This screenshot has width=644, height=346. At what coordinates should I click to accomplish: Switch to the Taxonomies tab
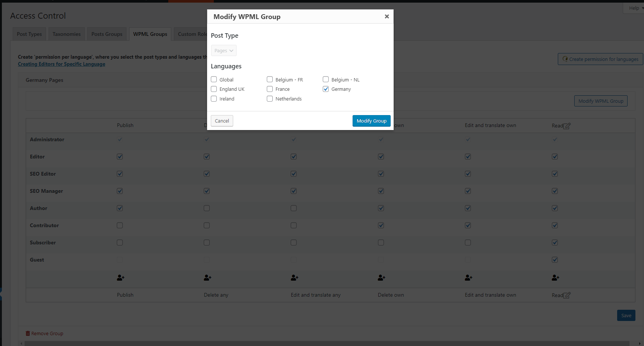[x=66, y=34]
